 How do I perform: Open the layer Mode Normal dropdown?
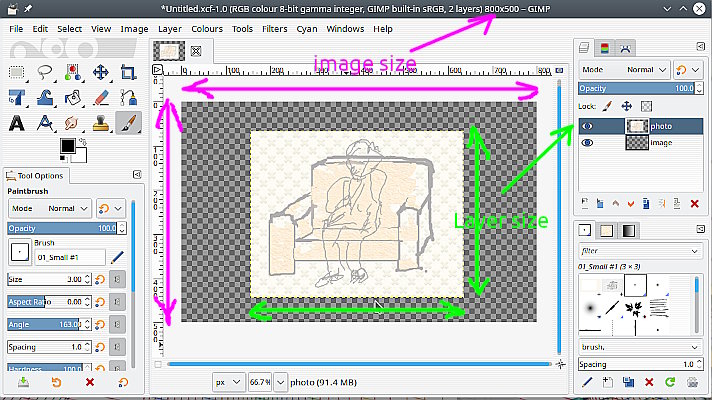pyautogui.click(x=624, y=69)
